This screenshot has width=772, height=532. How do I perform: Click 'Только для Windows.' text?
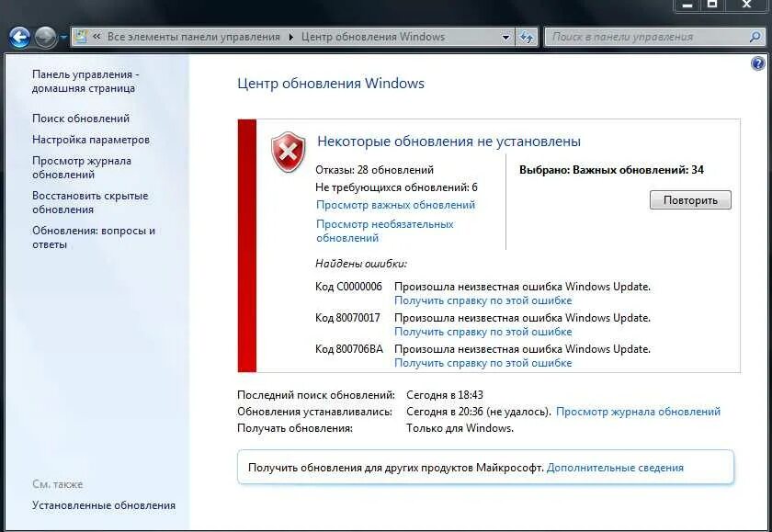[460, 428]
